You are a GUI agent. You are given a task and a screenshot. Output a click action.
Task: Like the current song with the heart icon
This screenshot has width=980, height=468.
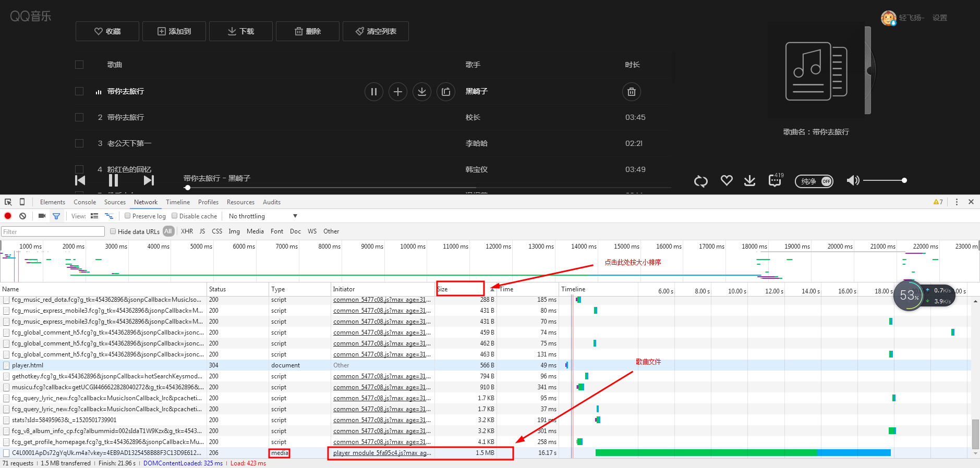click(x=727, y=180)
